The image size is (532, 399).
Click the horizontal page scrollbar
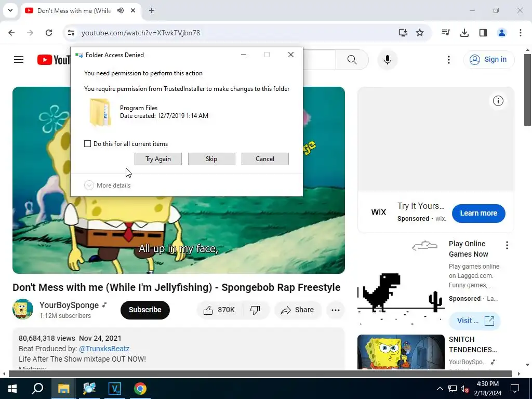[x=260, y=374]
